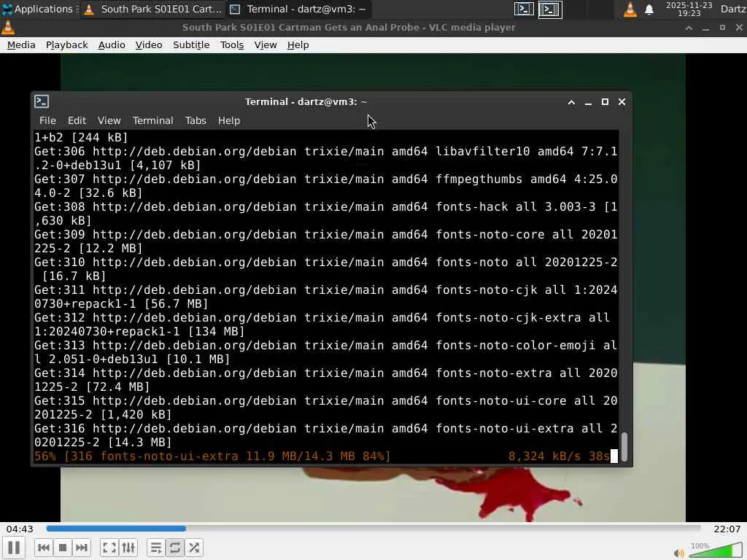Toggle loop mode in VLC
747x560 pixels.
pyautogui.click(x=175, y=548)
